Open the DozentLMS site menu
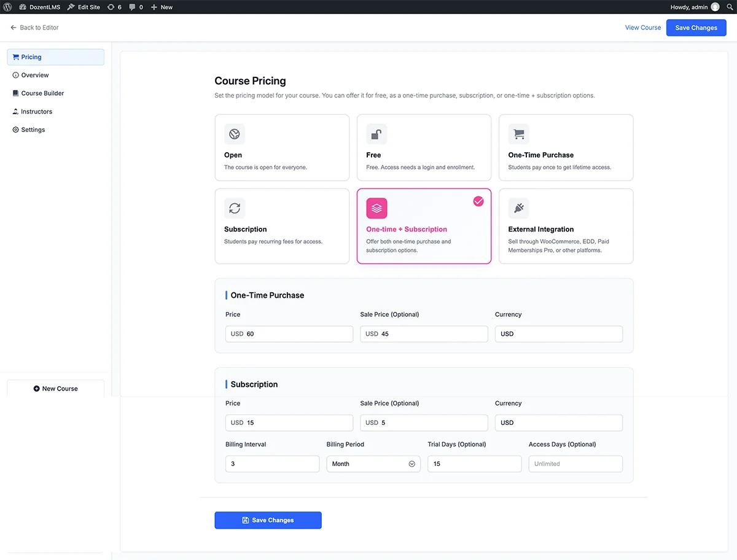The width and height of the screenshot is (737, 560). click(x=39, y=7)
